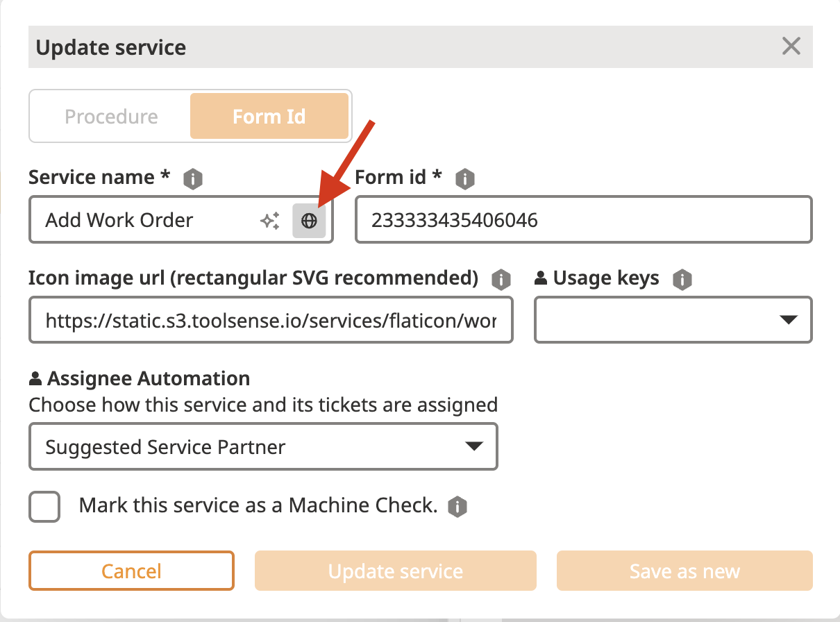The width and height of the screenshot is (840, 622).
Task: Click info icon next to Service name
Action: point(193,179)
